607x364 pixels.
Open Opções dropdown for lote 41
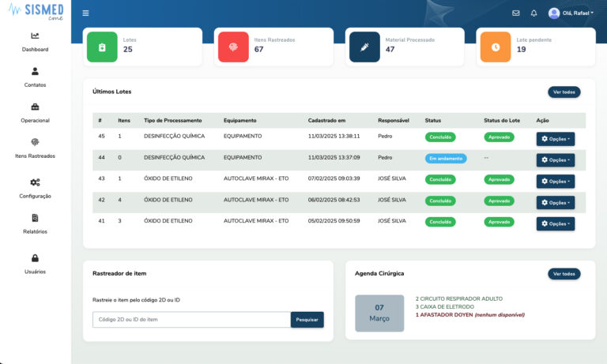coord(556,223)
